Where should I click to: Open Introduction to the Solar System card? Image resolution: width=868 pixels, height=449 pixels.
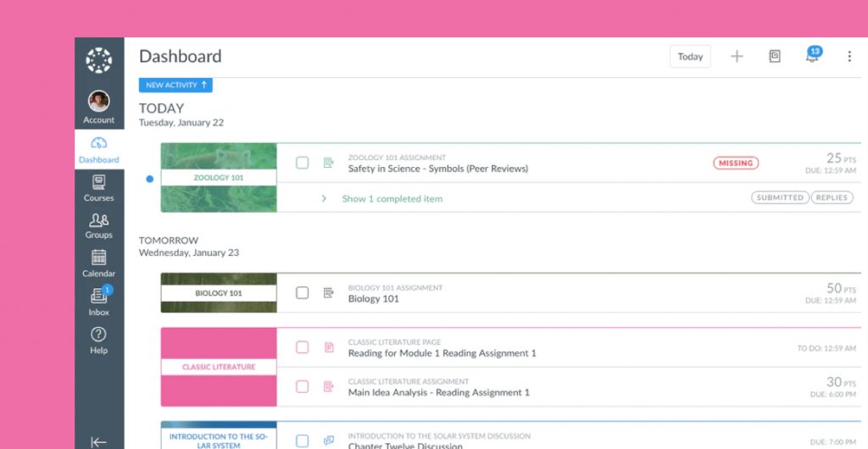click(219, 436)
